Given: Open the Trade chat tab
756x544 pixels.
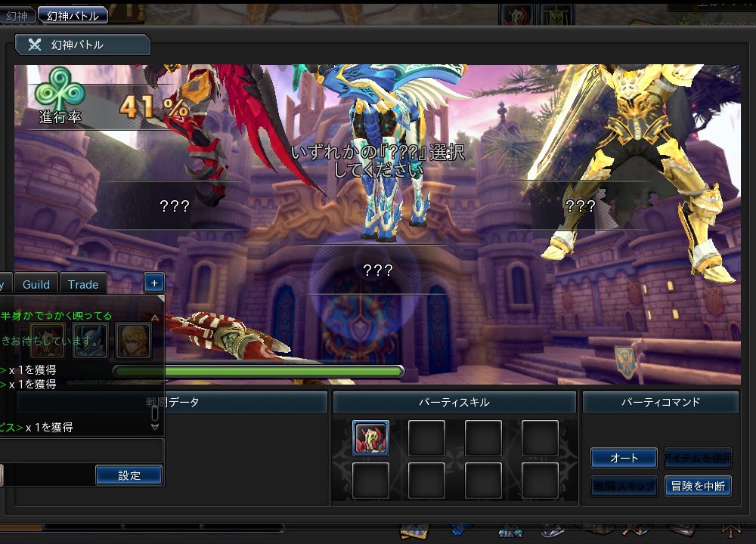Looking at the screenshot, I should click(x=83, y=284).
